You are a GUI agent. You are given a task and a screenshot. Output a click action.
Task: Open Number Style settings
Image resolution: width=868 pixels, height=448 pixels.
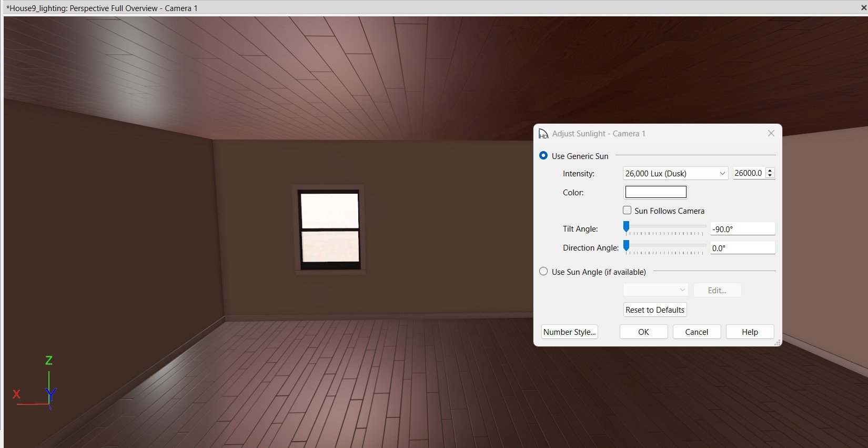[x=569, y=332]
